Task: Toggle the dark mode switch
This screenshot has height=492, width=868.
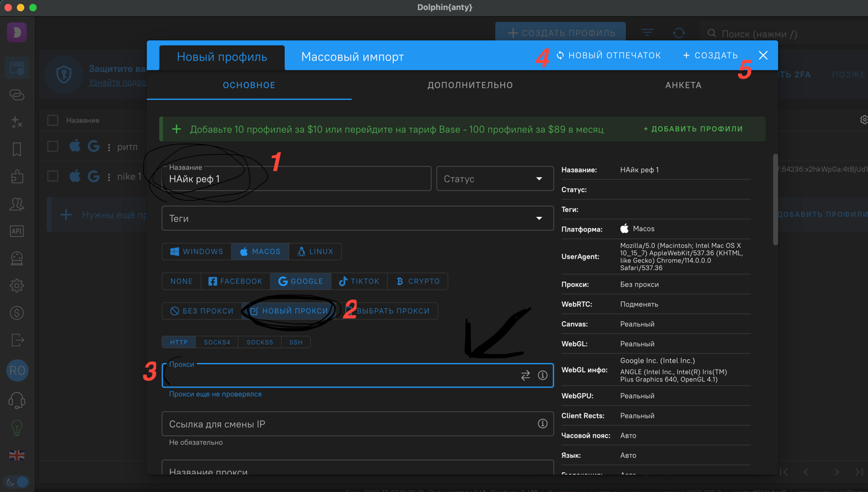Action: [17, 481]
